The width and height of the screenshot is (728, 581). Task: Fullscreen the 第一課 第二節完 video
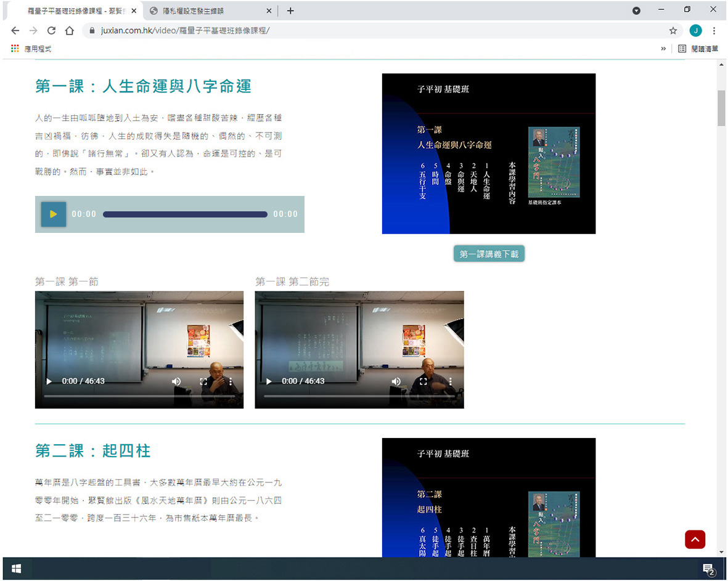point(423,381)
